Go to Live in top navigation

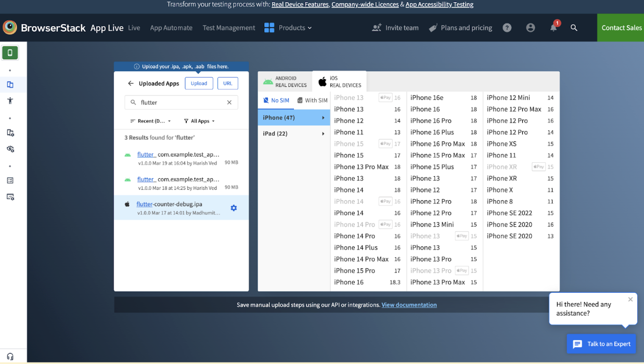[x=134, y=28]
